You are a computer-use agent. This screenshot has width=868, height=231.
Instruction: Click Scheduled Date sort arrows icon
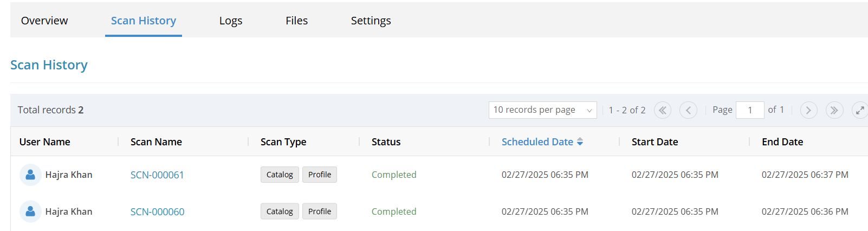pyautogui.click(x=580, y=142)
